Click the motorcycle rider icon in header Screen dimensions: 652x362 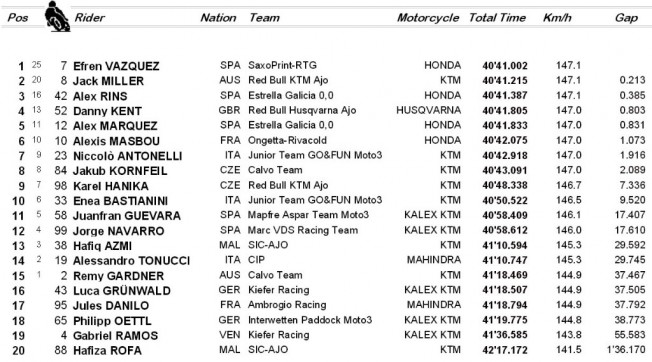[x=57, y=17]
